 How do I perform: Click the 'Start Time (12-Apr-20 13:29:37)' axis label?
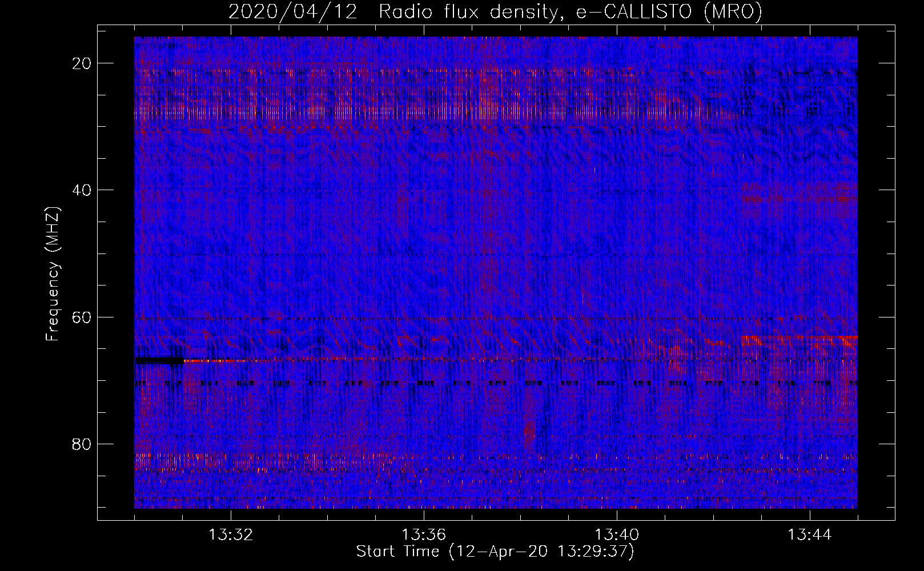click(x=496, y=552)
